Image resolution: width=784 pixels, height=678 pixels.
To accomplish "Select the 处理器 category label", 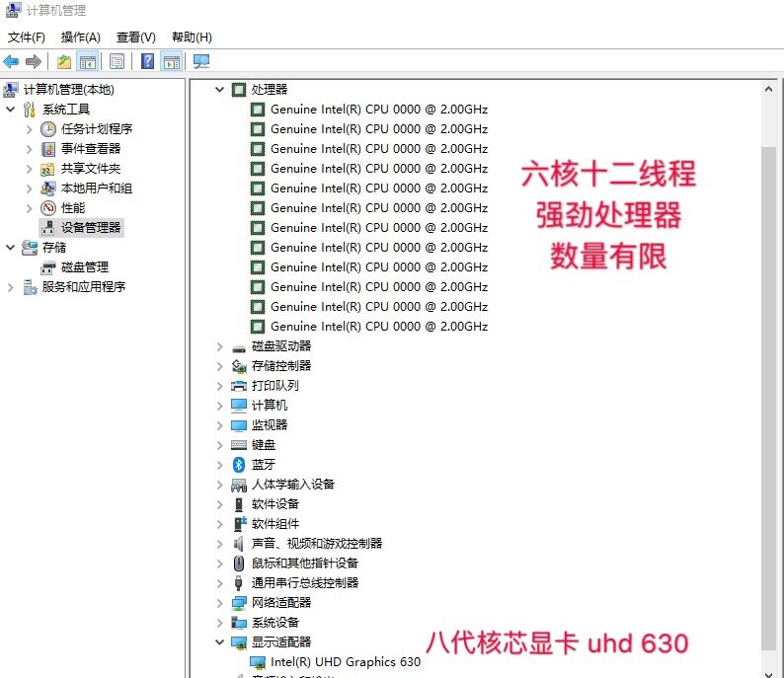I will [x=270, y=90].
